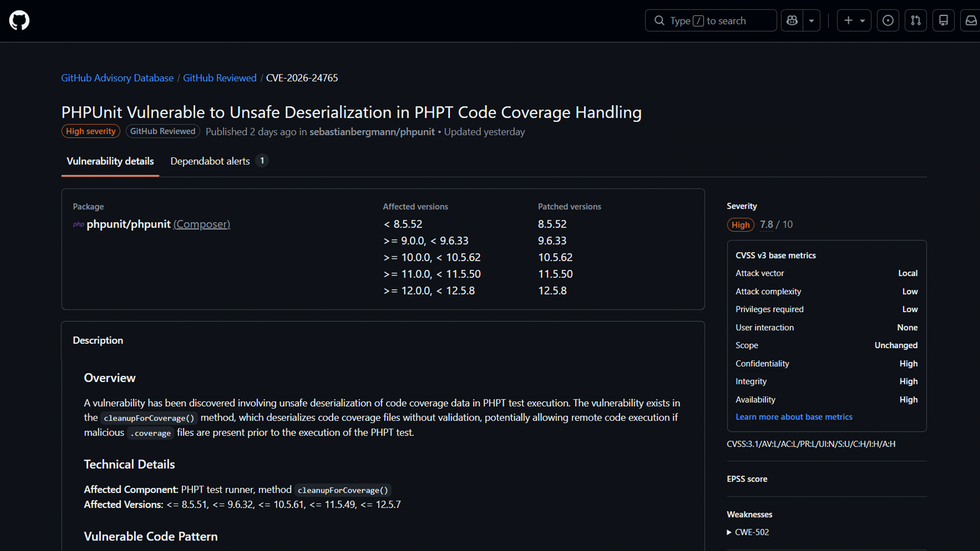Viewport: 980px width, 551px height.
Task: Open the bookmark/saved items icon
Action: click(x=944, y=20)
